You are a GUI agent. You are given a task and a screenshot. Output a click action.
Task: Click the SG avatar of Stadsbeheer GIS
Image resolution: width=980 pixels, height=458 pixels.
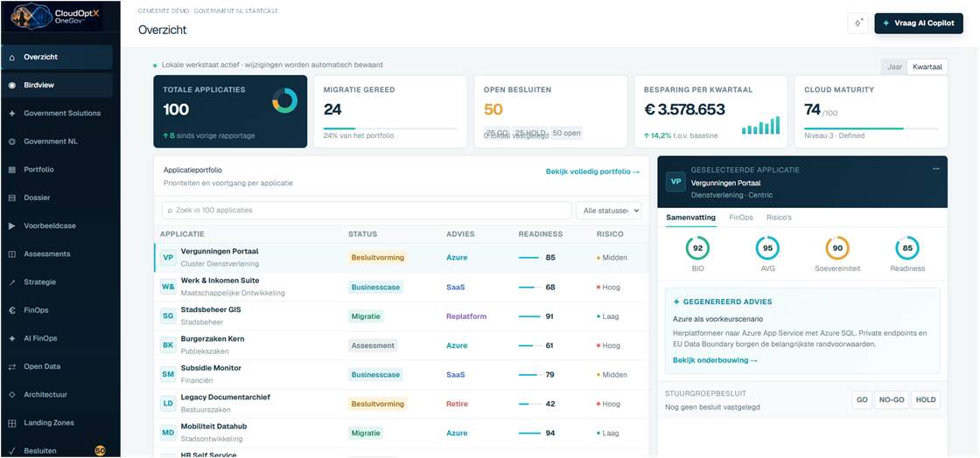tap(168, 316)
